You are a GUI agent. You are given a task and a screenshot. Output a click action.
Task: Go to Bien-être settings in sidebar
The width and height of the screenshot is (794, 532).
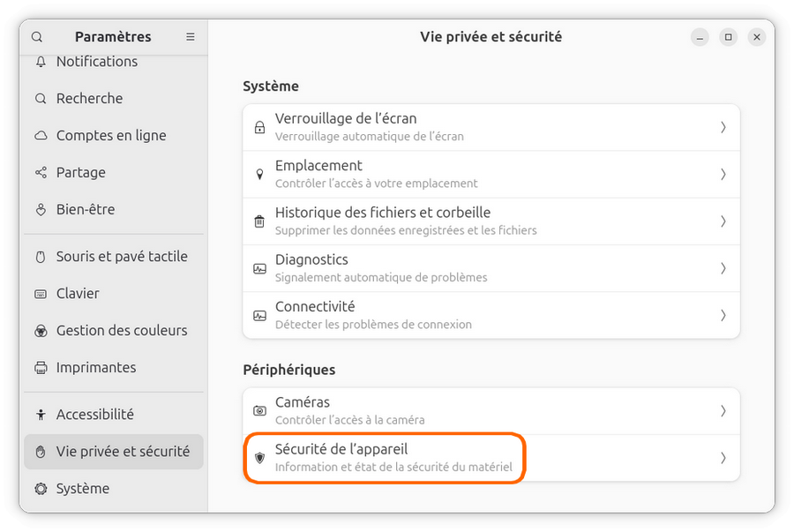[x=86, y=210]
